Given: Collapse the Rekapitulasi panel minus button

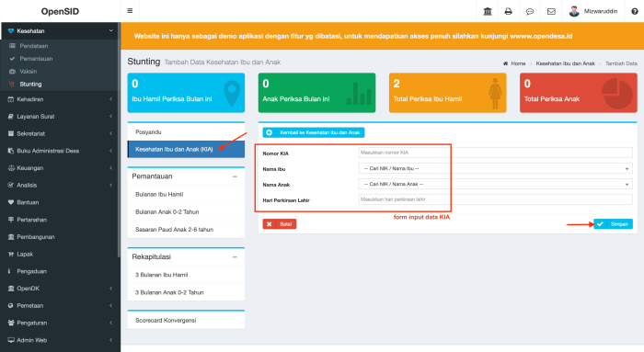Looking at the screenshot, I should [235, 256].
